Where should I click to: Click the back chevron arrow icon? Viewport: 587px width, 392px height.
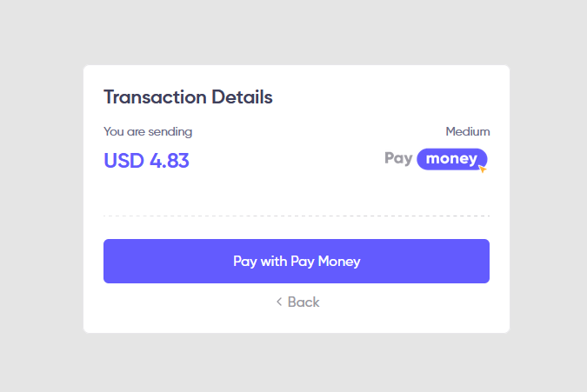(x=279, y=302)
